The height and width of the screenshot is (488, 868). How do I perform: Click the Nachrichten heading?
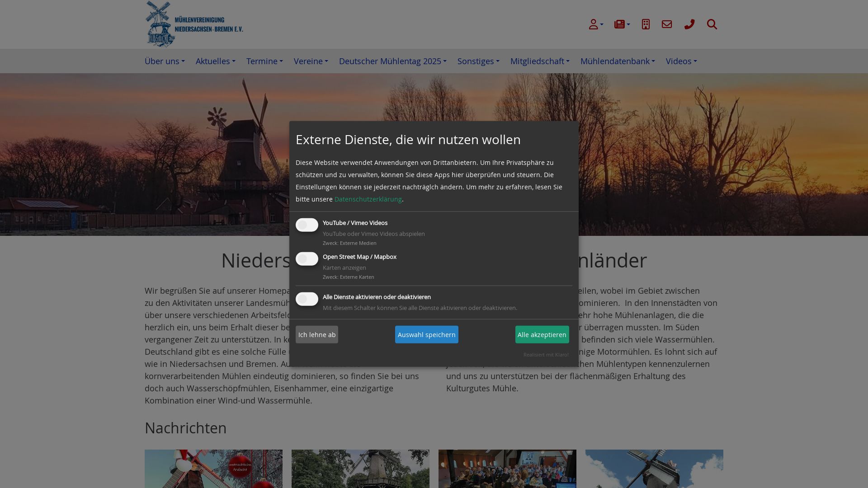point(186,428)
